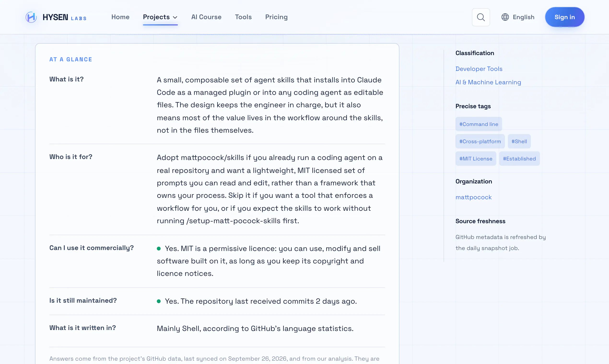
Task: Click the 'Mainly Shell' language answer text
Action: click(x=255, y=328)
